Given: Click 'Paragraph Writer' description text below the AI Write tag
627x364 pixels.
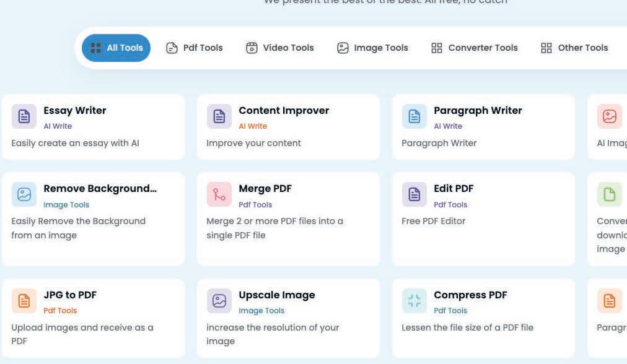Looking at the screenshot, I should 439,143.
